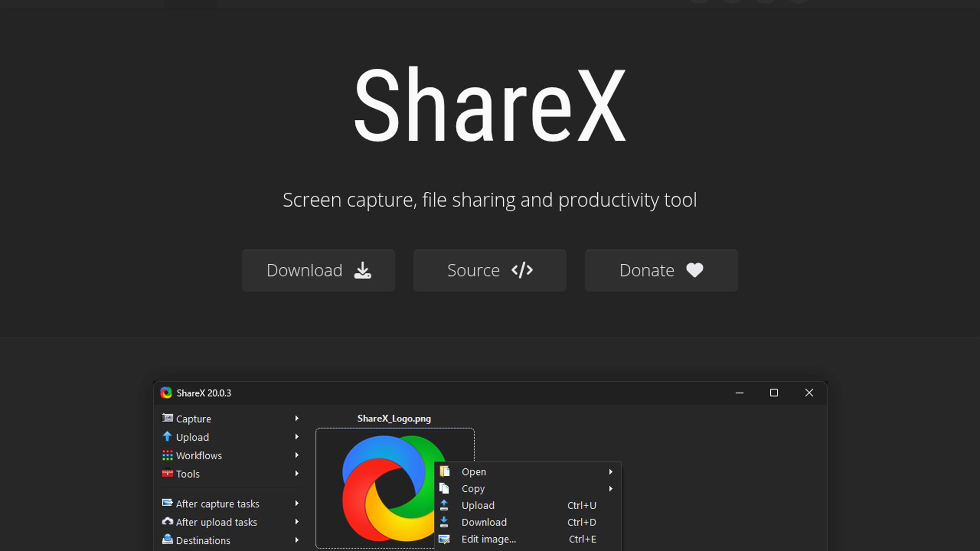Screen dimensions: 980x551
Task: Expand the Tools submenu arrow
Action: pos(297,473)
